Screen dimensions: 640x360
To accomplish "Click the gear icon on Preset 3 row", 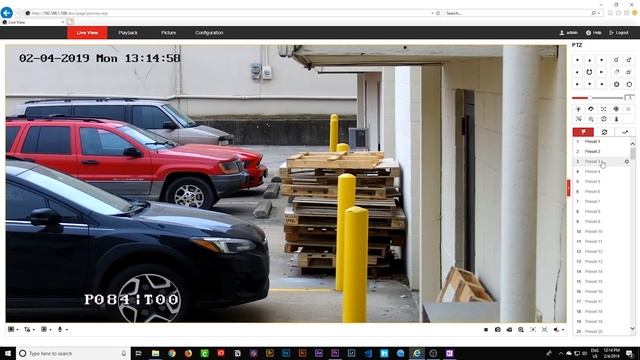I will coord(627,162).
